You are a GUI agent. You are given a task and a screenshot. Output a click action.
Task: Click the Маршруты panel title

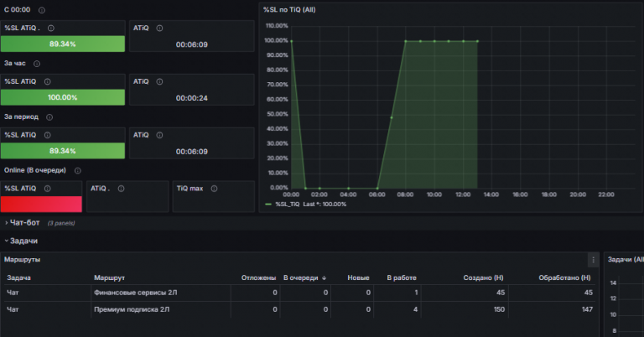tap(22, 259)
